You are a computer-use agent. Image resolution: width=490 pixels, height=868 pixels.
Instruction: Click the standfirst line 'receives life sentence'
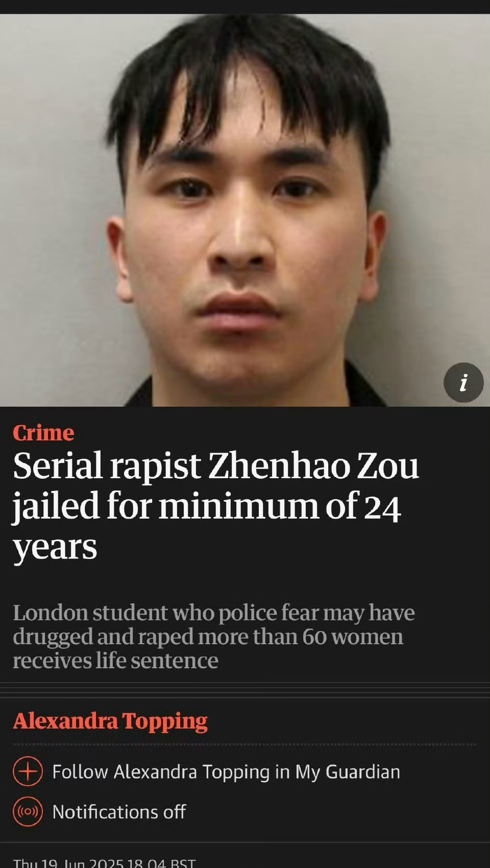pyautogui.click(x=115, y=661)
